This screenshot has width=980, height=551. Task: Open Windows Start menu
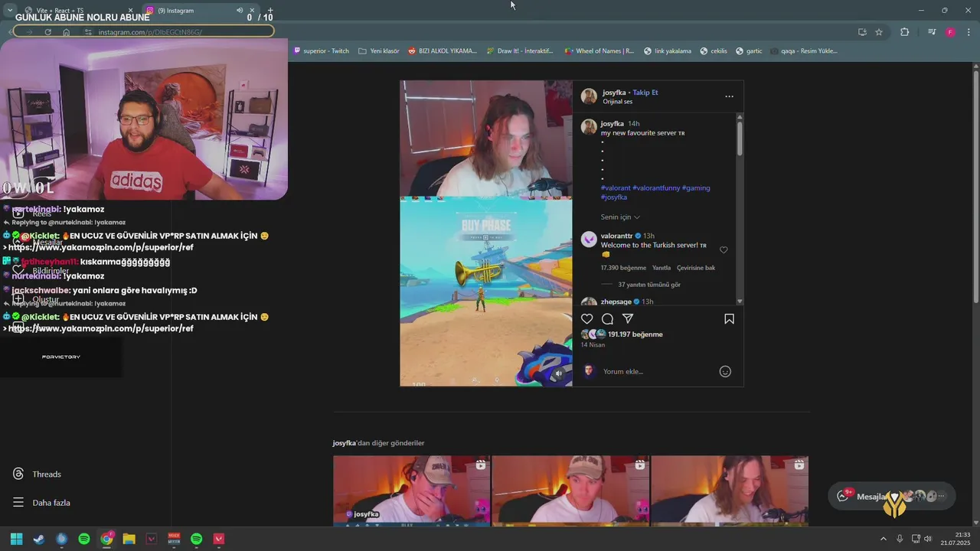pos(16,539)
